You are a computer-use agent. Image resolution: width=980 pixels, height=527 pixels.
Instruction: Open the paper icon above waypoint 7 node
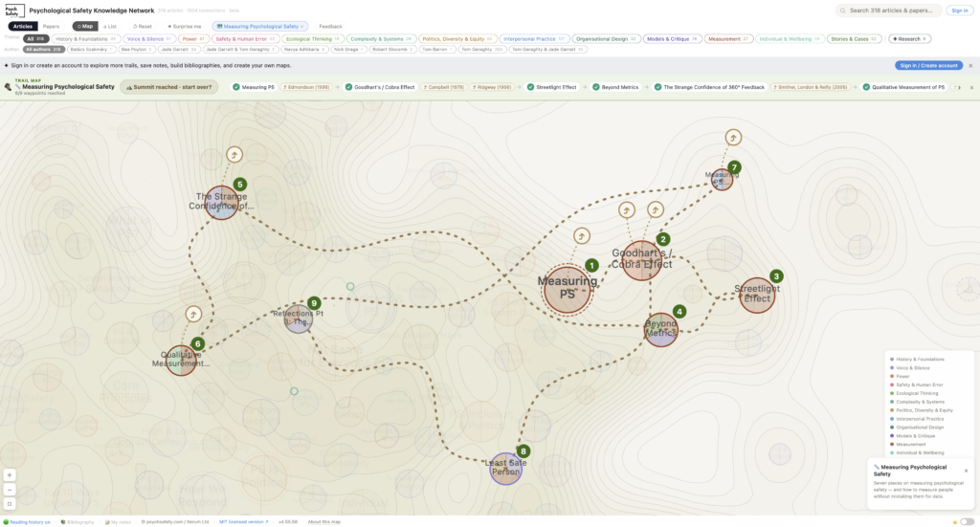click(x=733, y=137)
